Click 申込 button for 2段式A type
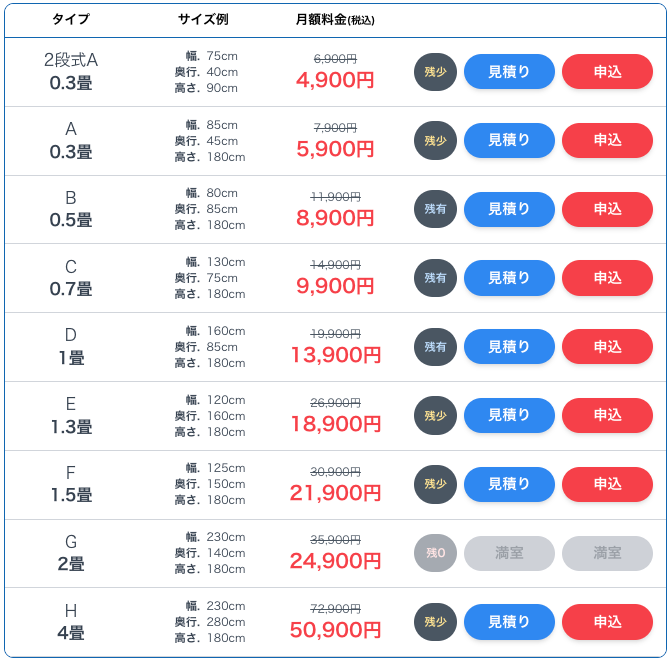 point(607,72)
